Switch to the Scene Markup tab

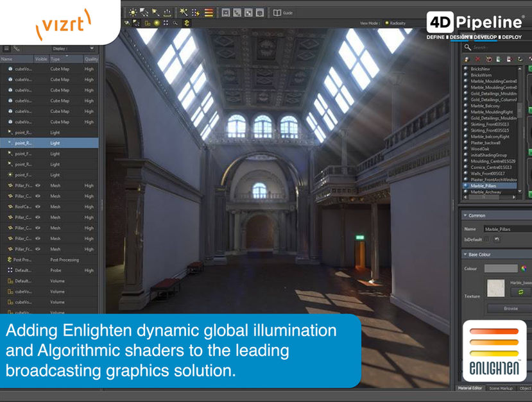pyautogui.click(x=501, y=388)
